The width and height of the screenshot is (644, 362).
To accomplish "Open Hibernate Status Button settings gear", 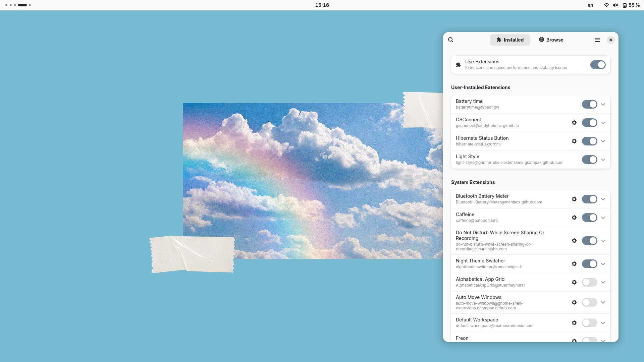I will click(x=574, y=141).
